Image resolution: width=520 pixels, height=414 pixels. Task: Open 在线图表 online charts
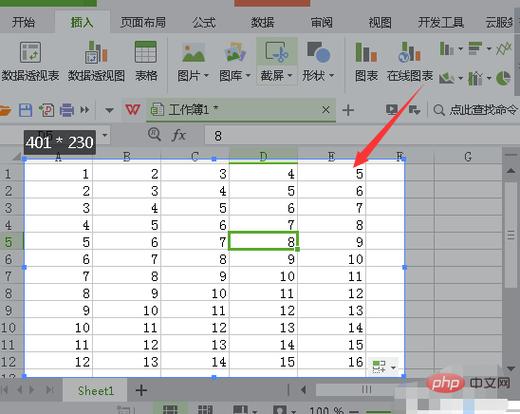[x=410, y=62]
